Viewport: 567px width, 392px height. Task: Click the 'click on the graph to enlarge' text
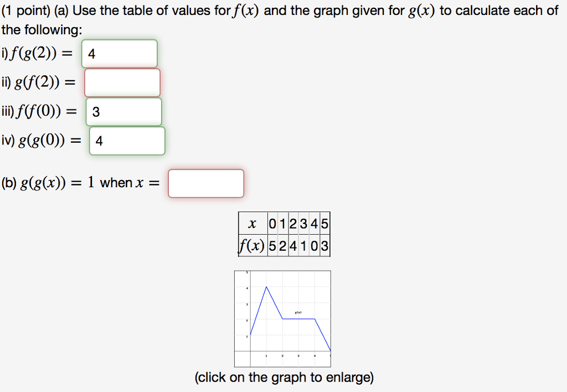pyautogui.click(x=283, y=377)
